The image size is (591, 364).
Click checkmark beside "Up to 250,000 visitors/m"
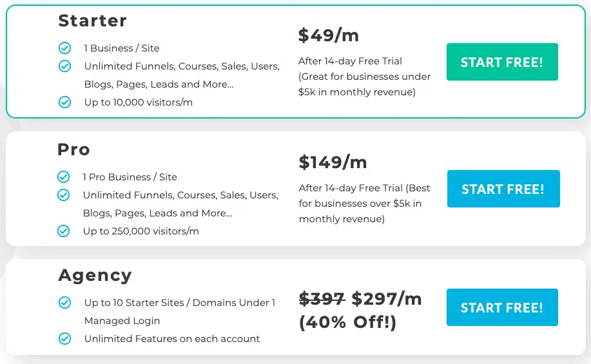[63, 231]
